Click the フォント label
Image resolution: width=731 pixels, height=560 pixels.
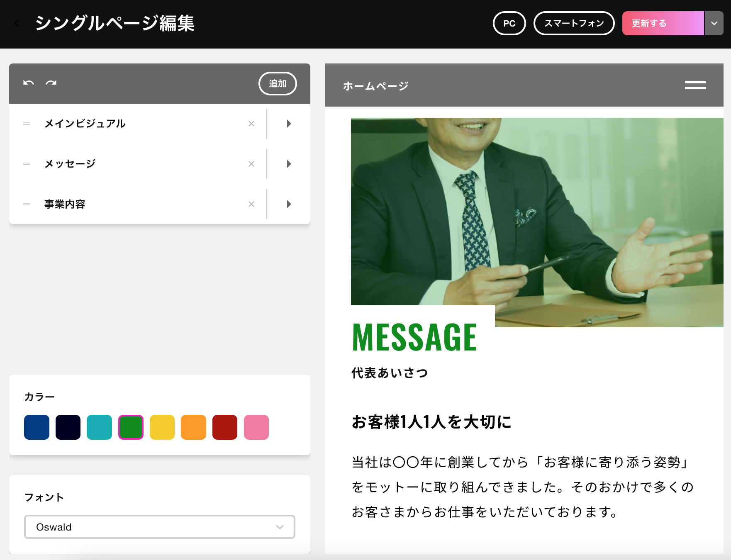tap(44, 497)
